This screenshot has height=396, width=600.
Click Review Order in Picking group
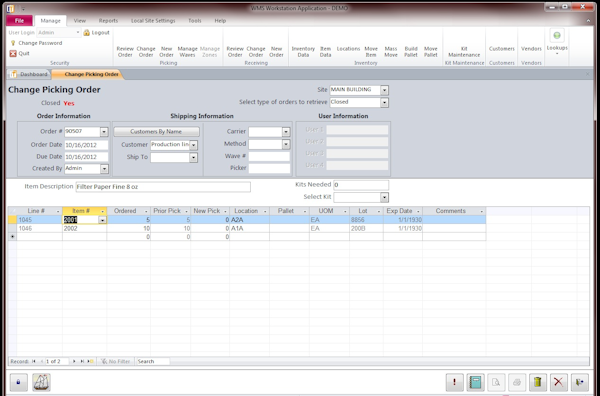125,52
